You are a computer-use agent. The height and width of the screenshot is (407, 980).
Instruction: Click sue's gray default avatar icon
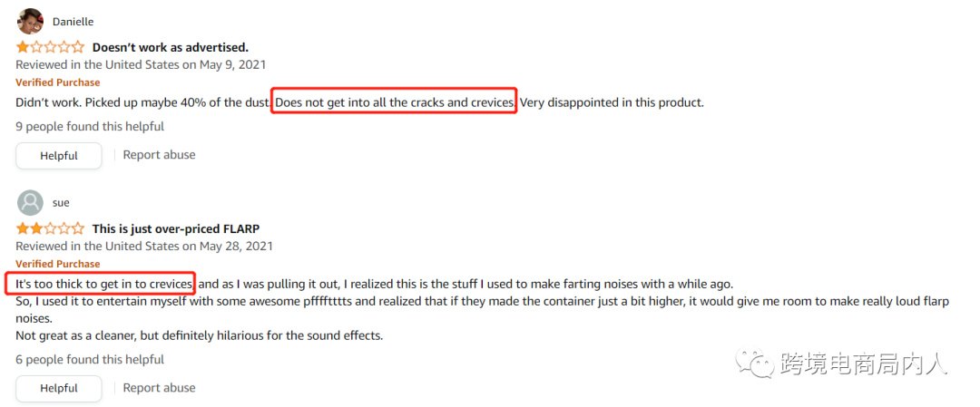[30, 202]
